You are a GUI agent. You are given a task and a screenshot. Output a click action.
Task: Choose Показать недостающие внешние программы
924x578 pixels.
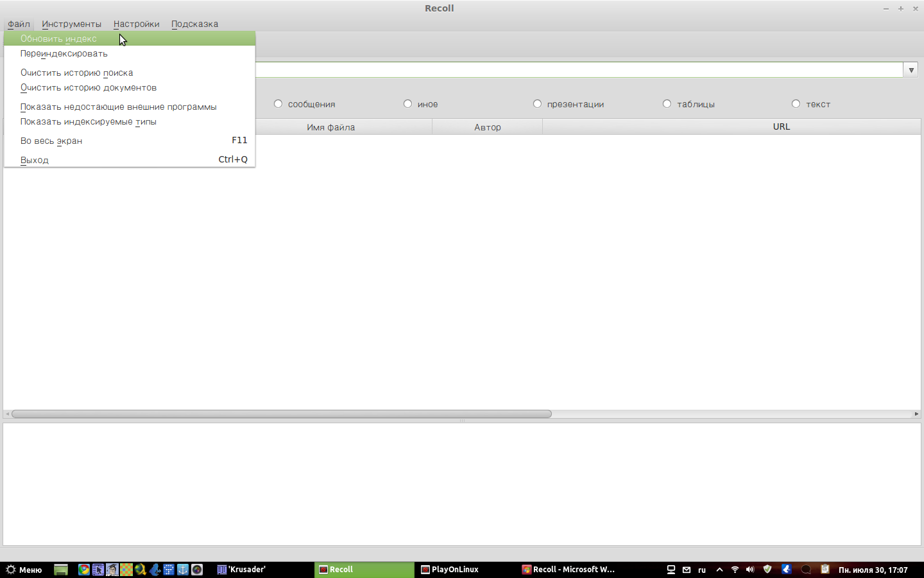click(130, 107)
